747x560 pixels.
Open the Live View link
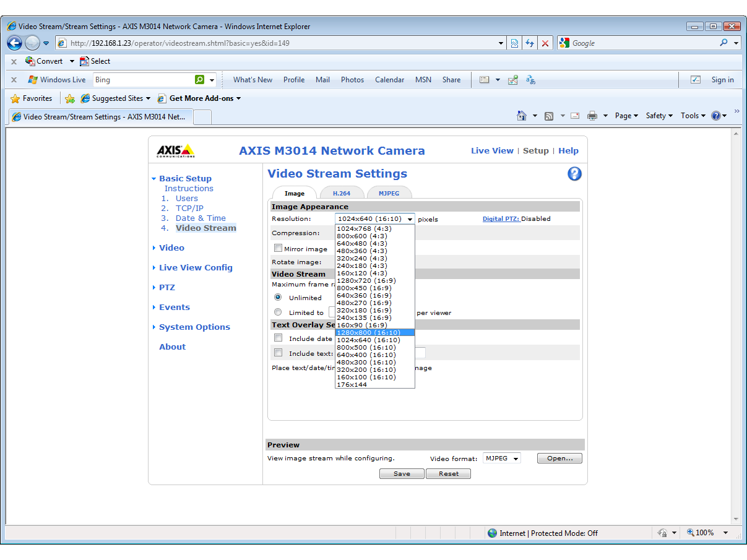coord(492,151)
